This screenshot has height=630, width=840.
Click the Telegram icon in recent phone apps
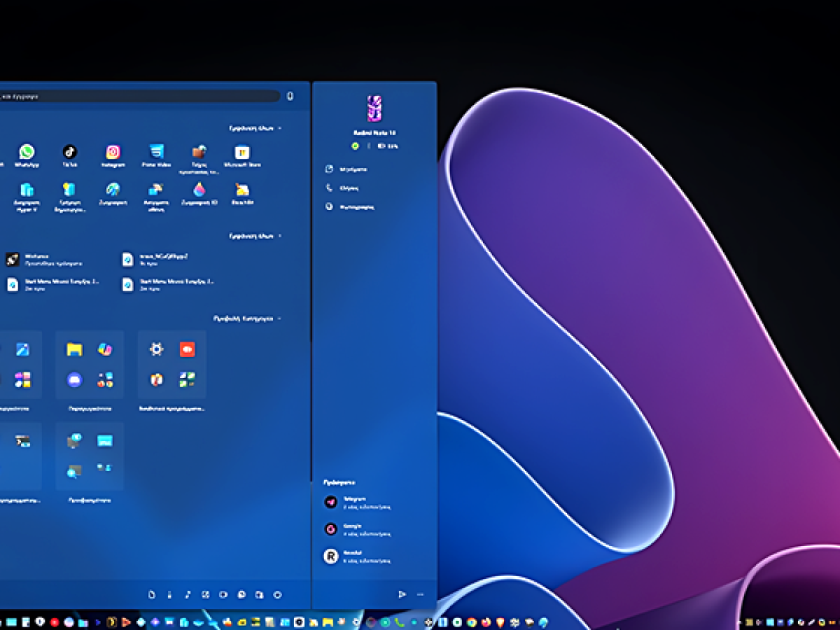coord(330,502)
